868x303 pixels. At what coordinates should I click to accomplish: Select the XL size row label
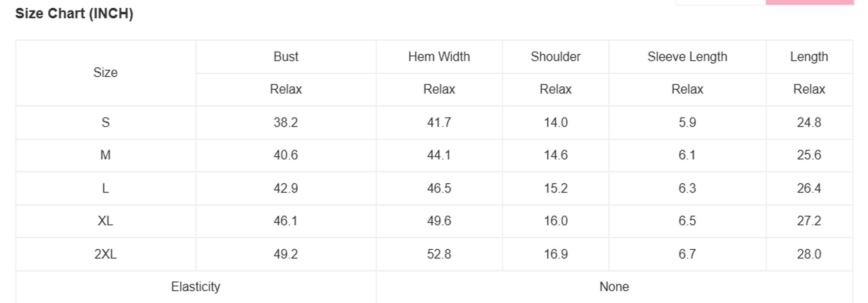105,221
